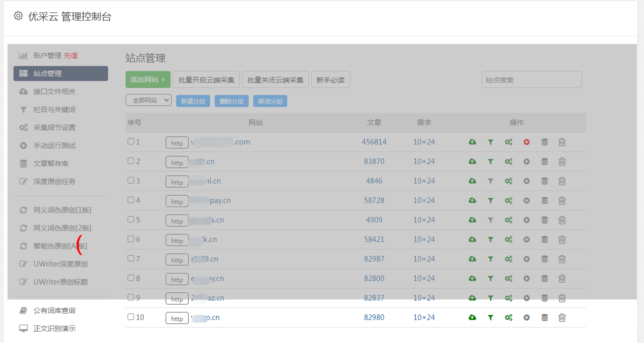Click the 添加网站 + button
This screenshot has height=343, width=644.
(148, 79)
